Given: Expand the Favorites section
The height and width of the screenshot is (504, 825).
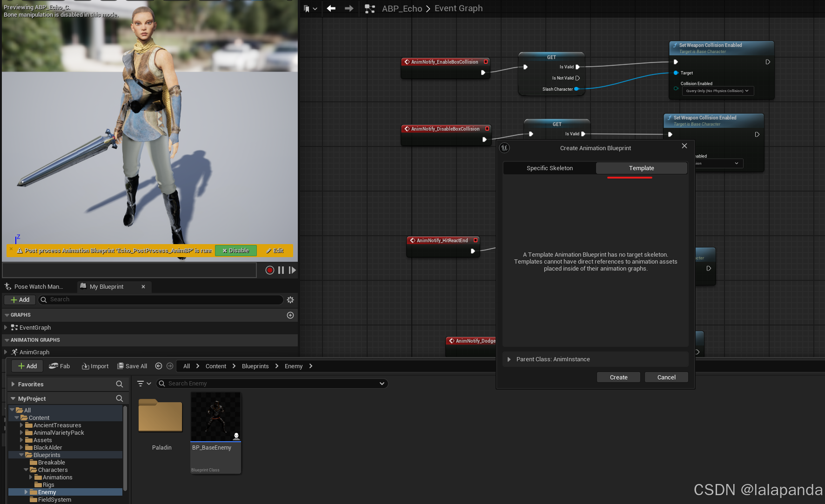Looking at the screenshot, I should pos(13,385).
